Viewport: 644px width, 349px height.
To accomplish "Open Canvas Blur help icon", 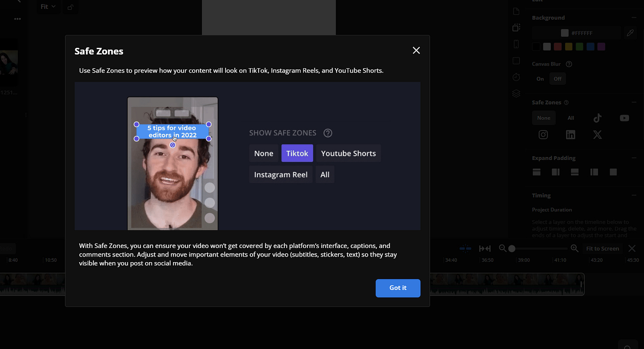I will [569, 64].
